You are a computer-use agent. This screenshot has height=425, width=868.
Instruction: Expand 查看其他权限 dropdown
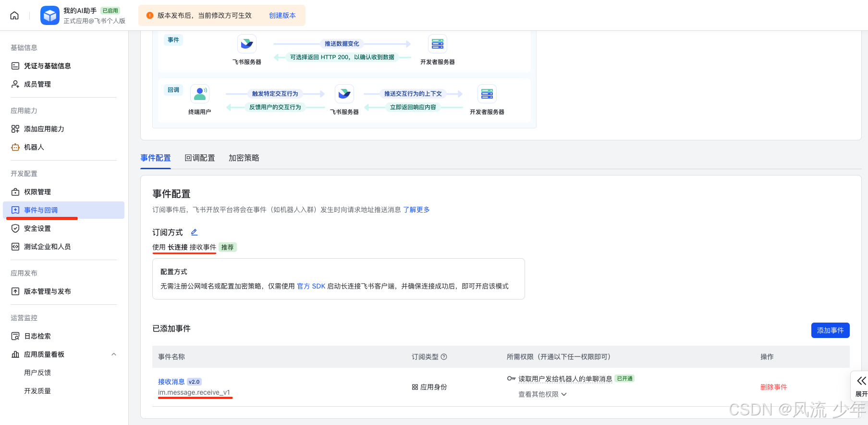(543, 394)
